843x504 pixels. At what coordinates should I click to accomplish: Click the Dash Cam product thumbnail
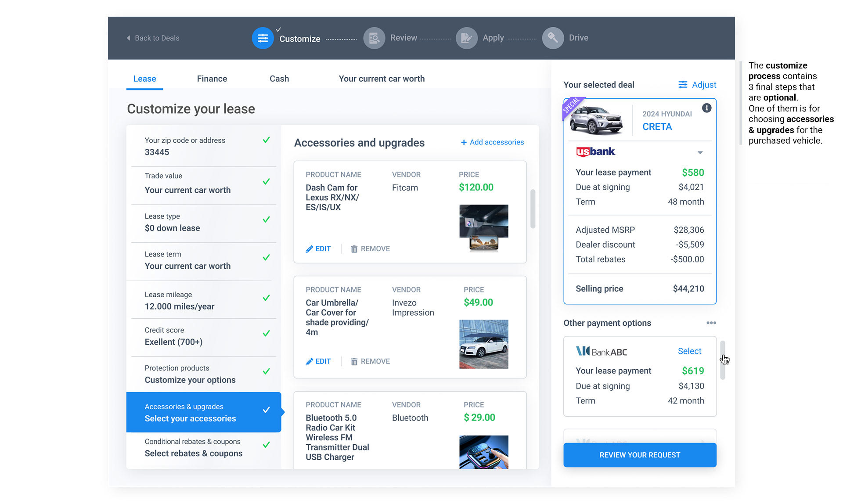point(483,228)
